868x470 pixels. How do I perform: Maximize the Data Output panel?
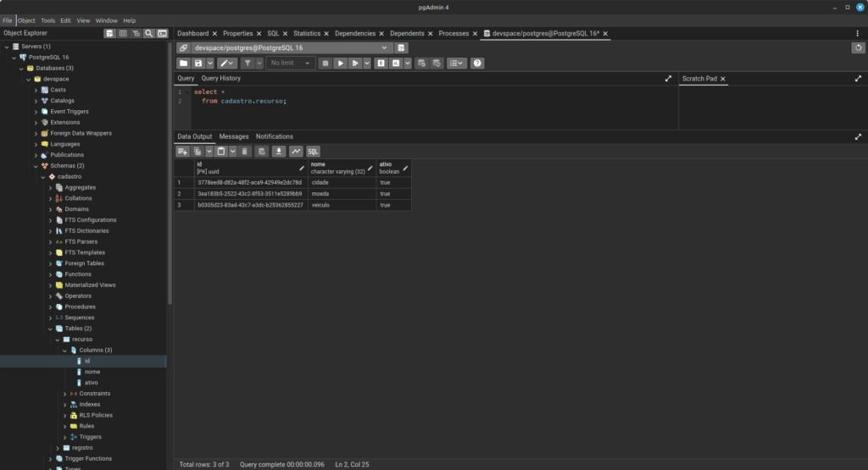coord(858,136)
